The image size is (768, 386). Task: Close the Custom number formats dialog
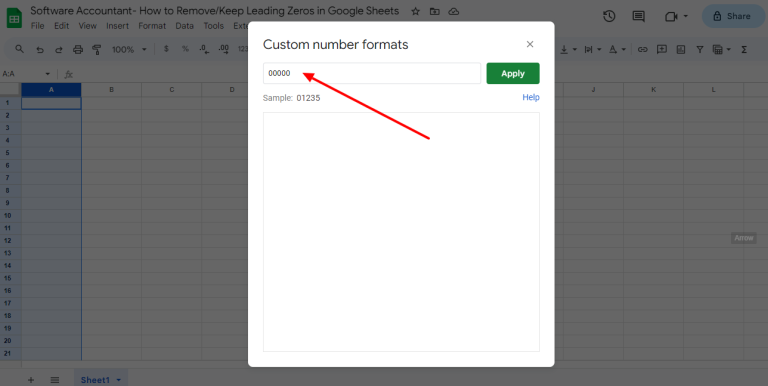(529, 44)
